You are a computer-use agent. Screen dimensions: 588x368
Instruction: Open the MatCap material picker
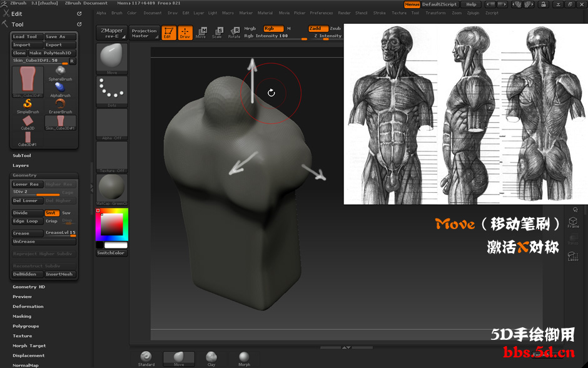point(112,190)
